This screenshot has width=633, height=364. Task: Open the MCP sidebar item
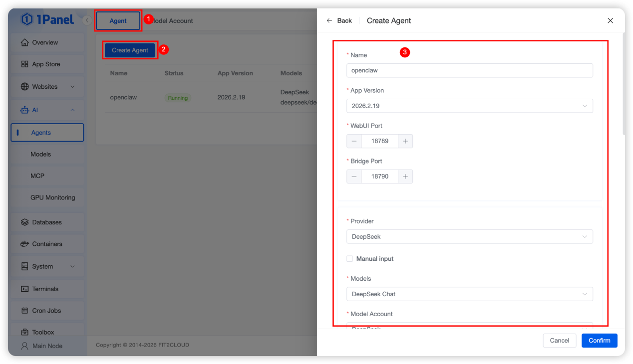click(37, 176)
